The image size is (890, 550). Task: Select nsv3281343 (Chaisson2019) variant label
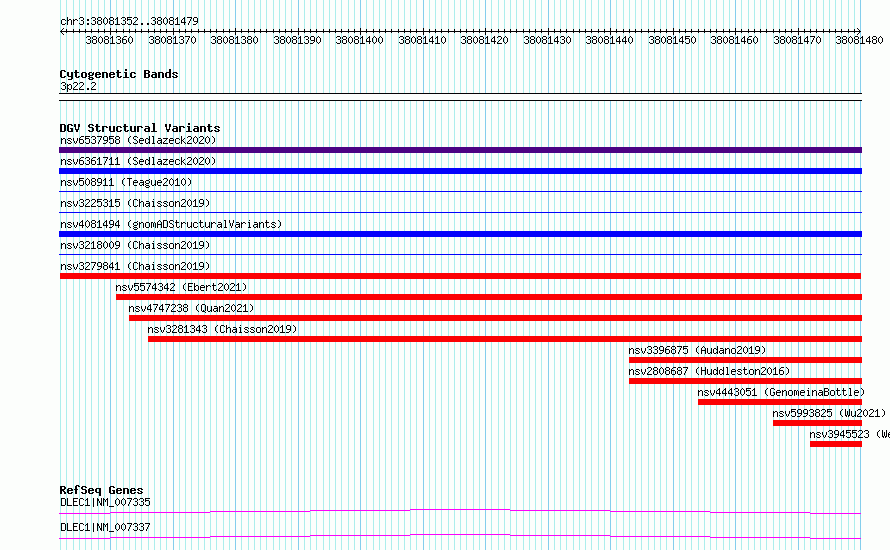(x=222, y=329)
